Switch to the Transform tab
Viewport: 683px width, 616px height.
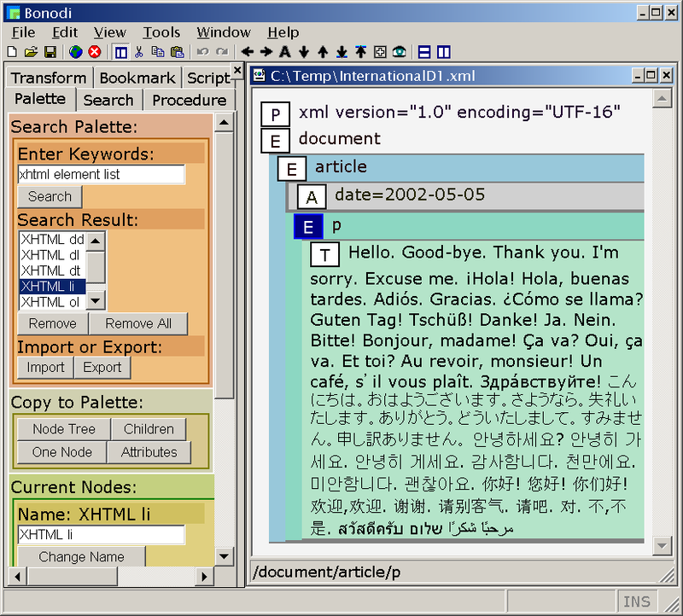click(49, 78)
